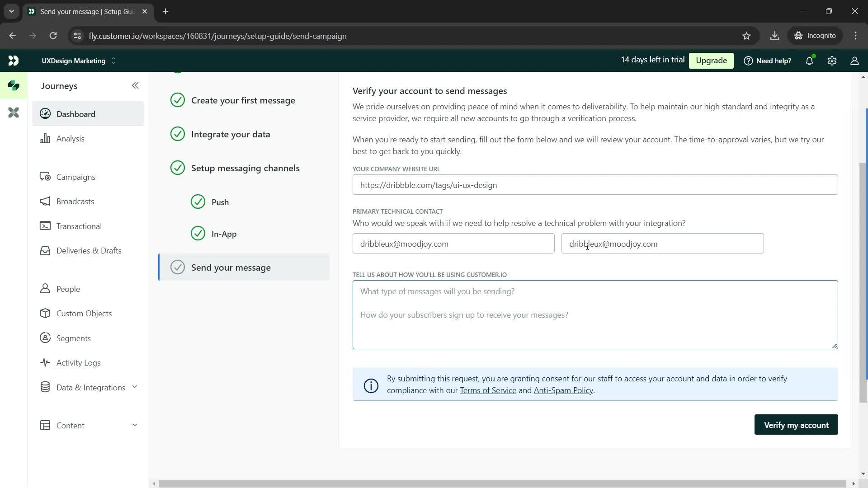Click the Terms of Service link
Screen dimensions: 868x488
click(x=488, y=390)
